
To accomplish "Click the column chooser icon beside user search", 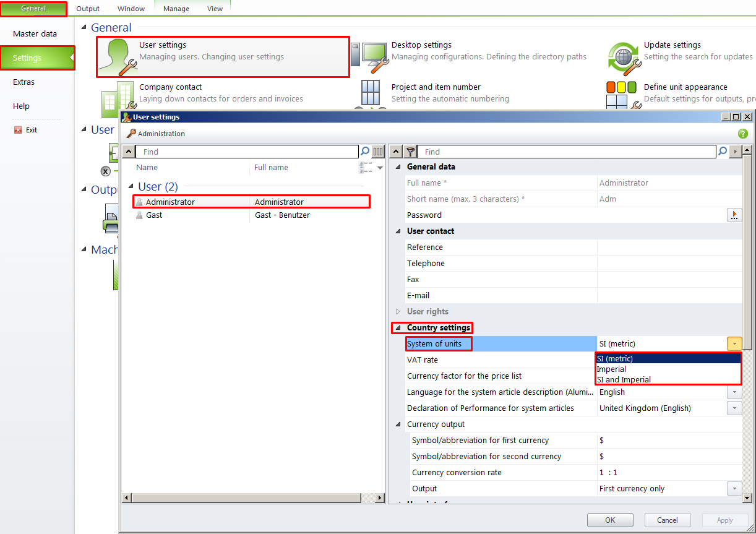I will 377,152.
